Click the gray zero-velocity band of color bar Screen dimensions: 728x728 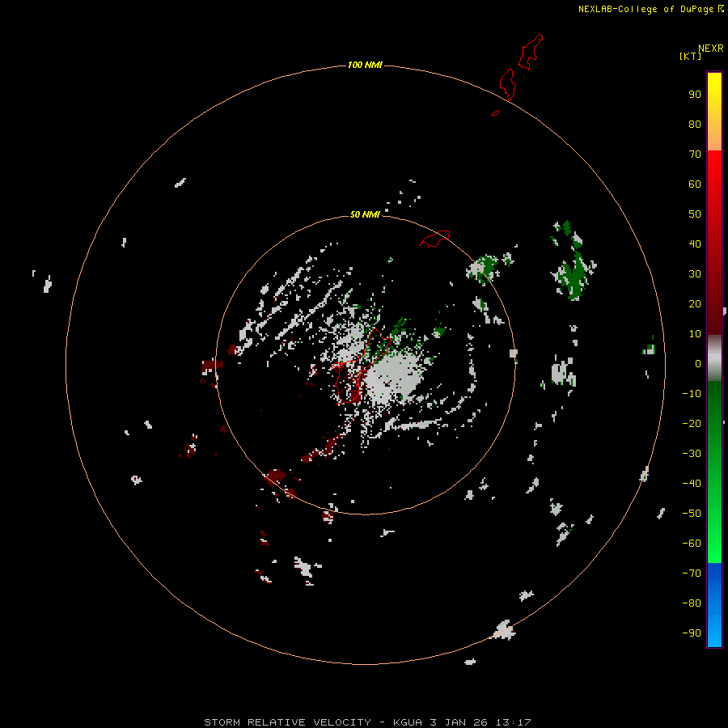tap(714, 358)
